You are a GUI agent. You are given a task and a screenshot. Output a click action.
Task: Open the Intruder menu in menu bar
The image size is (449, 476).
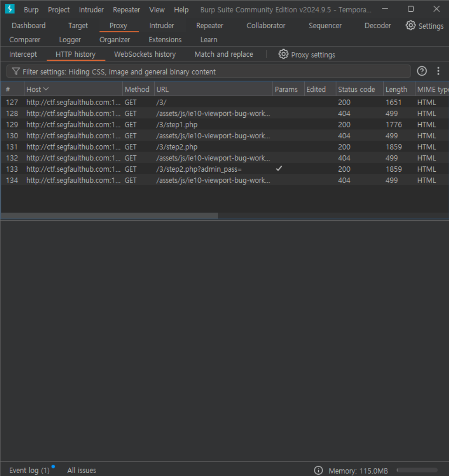[91, 10]
